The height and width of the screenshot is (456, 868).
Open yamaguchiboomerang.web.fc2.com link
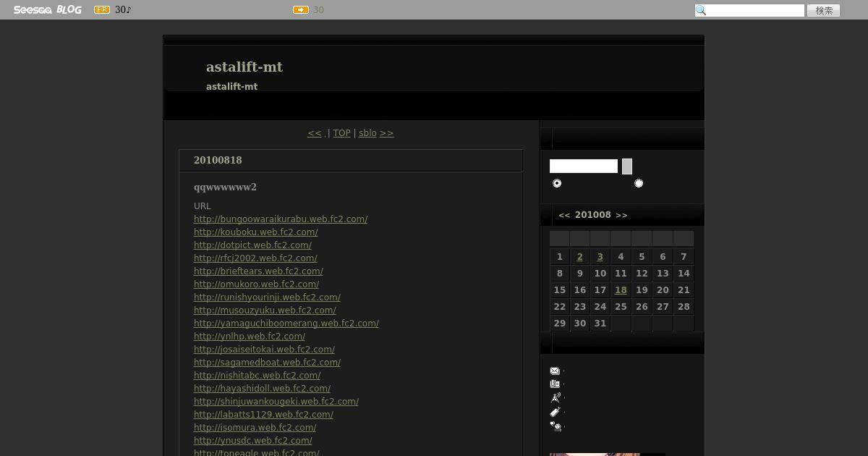coord(286,324)
